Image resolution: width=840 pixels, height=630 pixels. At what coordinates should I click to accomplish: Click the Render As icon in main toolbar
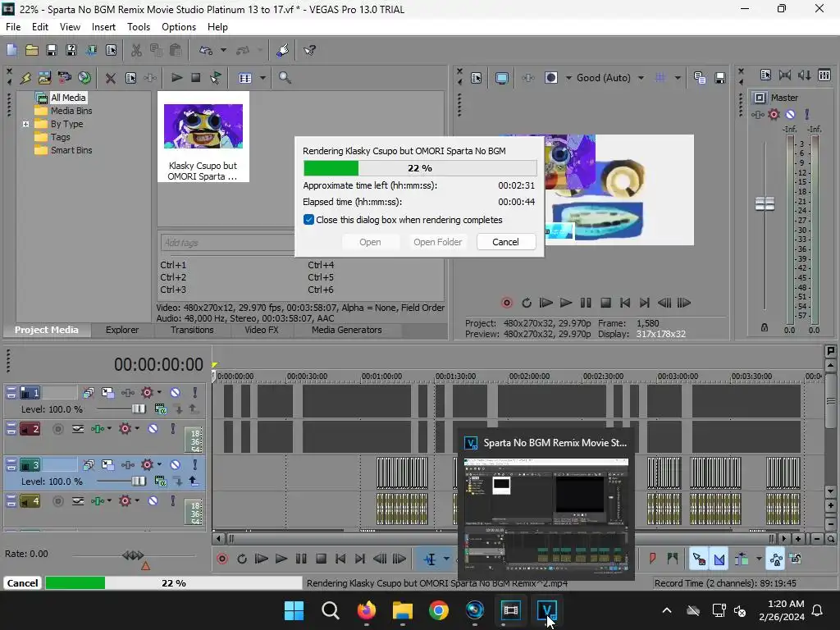[91, 50]
